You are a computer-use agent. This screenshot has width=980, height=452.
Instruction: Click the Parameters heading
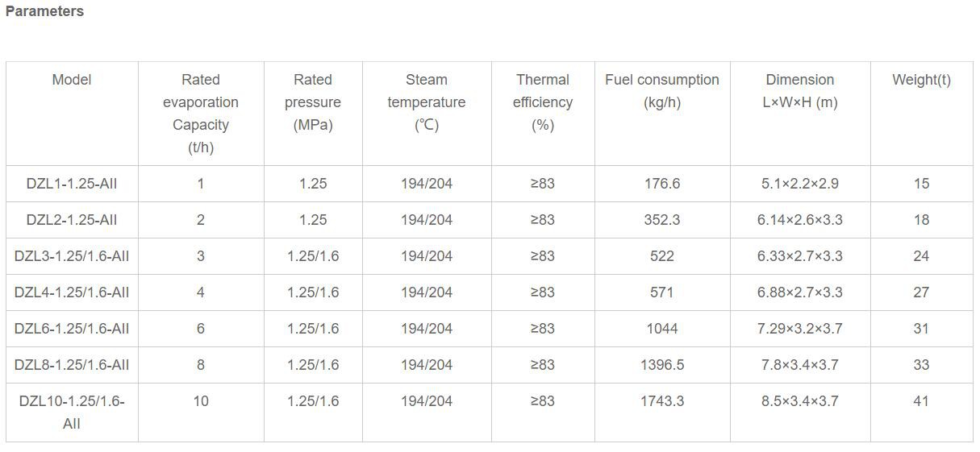click(x=44, y=11)
